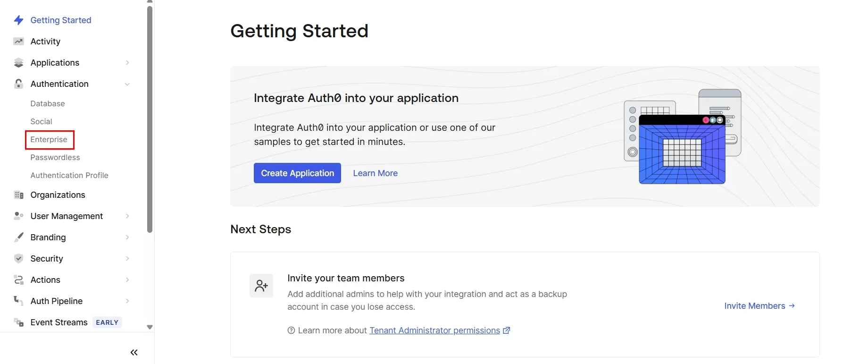Viewport: 868px width, 364px height.
Task: Open the Social connections page
Action: tap(42, 121)
